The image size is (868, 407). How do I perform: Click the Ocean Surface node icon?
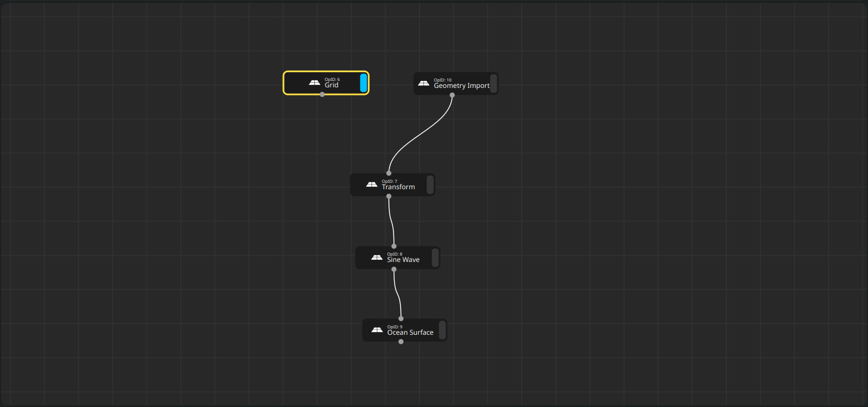pyautogui.click(x=377, y=330)
